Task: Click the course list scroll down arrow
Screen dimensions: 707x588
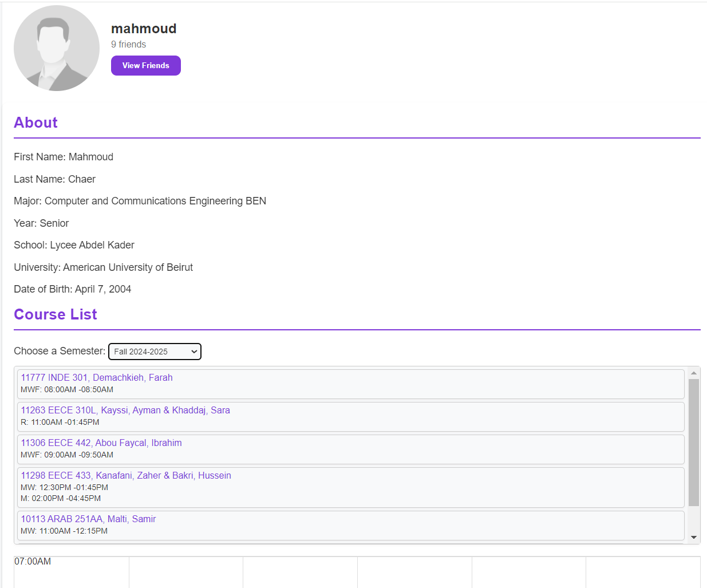Action: click(x=694, y=537)
